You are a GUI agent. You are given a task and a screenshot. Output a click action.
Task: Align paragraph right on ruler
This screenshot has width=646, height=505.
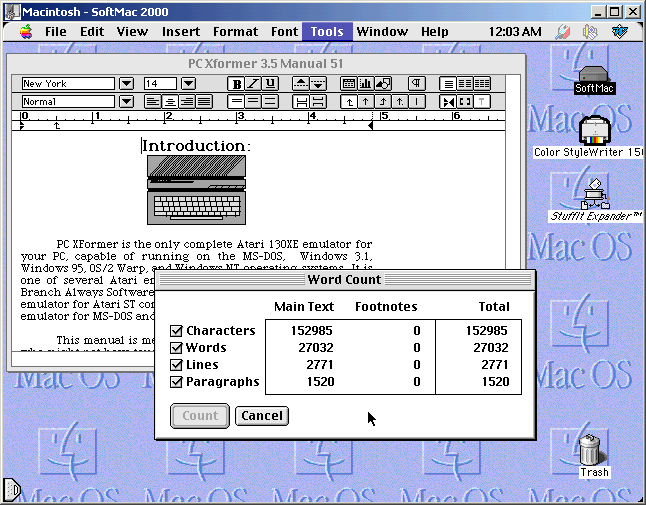(x=187, y=101)
